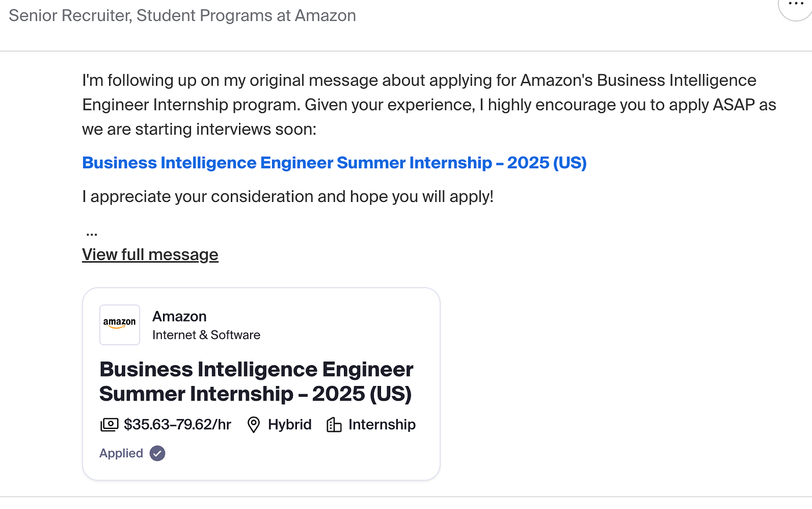Viewport: 812px width, 509px height.
Task: Click the "I'm following up" opening line
Action: pyautogui.click(x=419, y=80)
